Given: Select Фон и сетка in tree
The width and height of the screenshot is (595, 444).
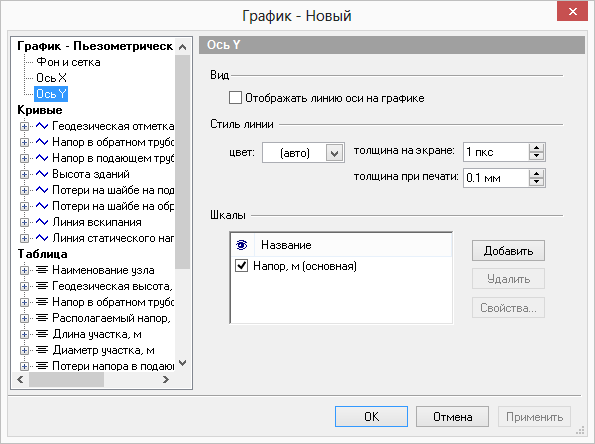Looking at the screenshot, I should [68, 62].
